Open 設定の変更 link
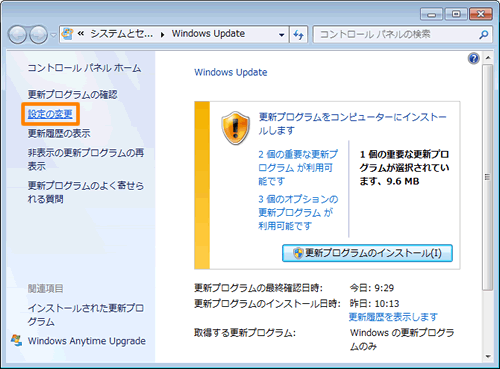 point(50,114)
